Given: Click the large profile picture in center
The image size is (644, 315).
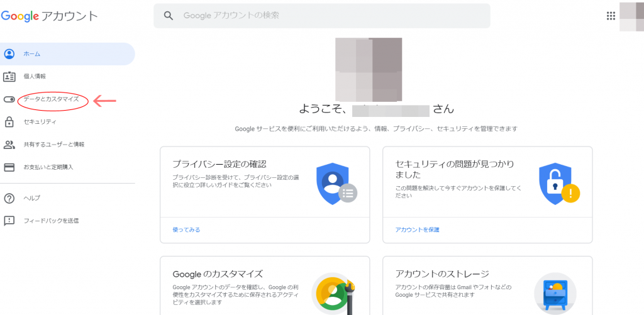Looking at the screenshot, I should pos(369,69).
